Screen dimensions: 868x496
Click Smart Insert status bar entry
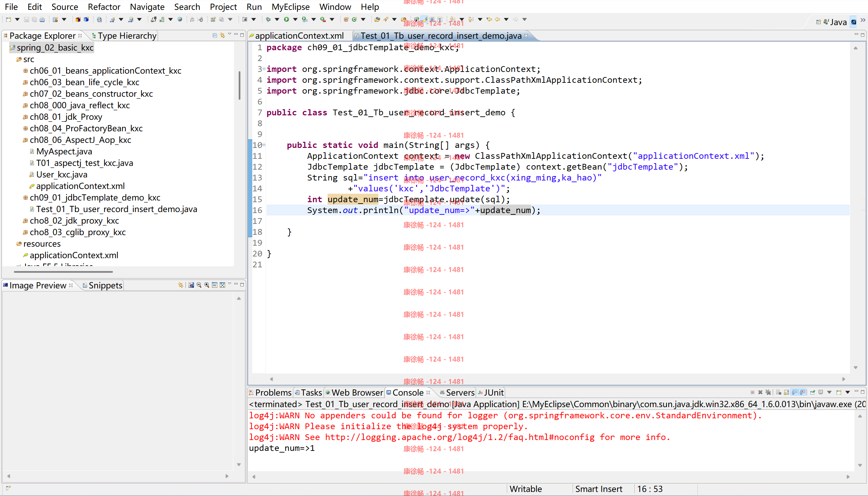coord(599,489)
